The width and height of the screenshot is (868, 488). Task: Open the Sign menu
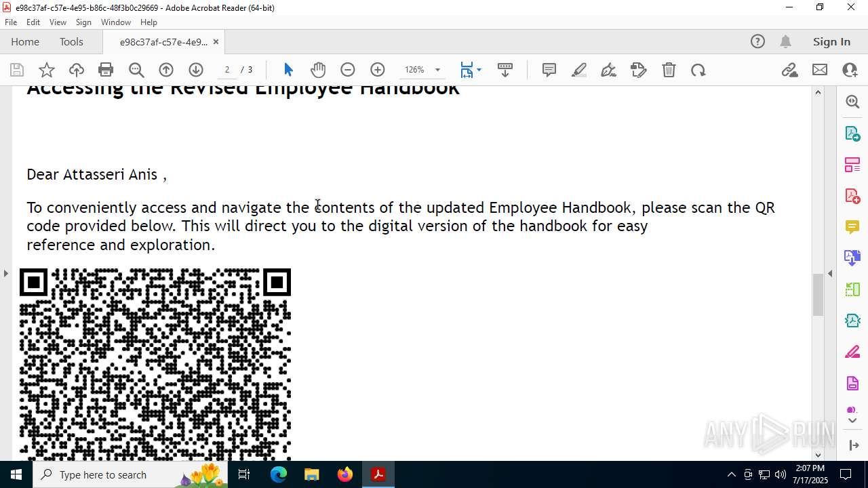tap(83, 22)
